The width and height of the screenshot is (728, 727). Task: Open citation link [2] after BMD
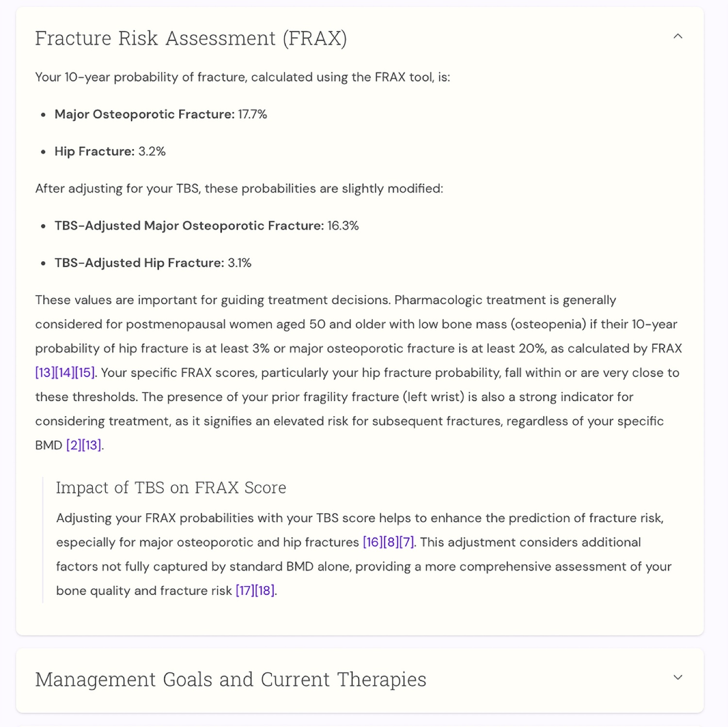[73, 445]
